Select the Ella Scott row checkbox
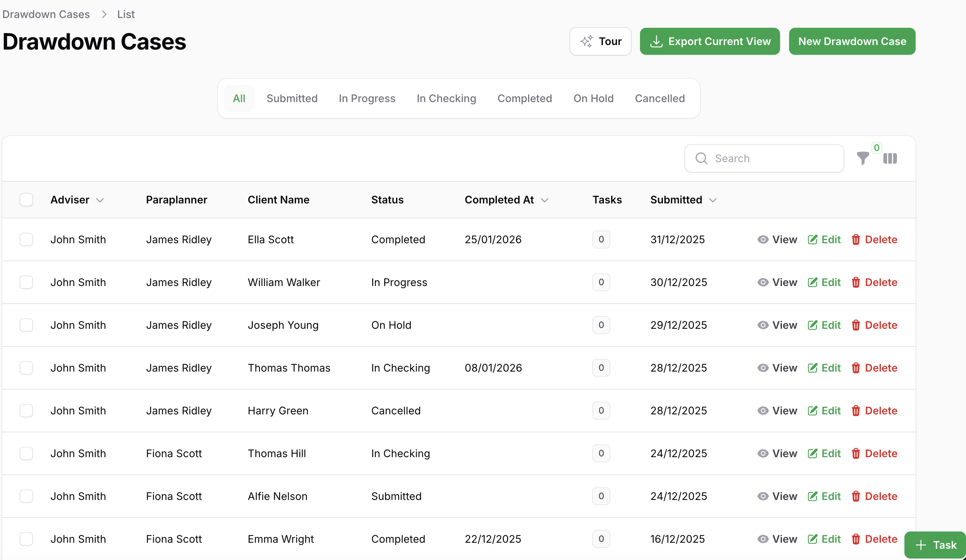Screen dimensions: 966x560 click(x=26, y=239)
